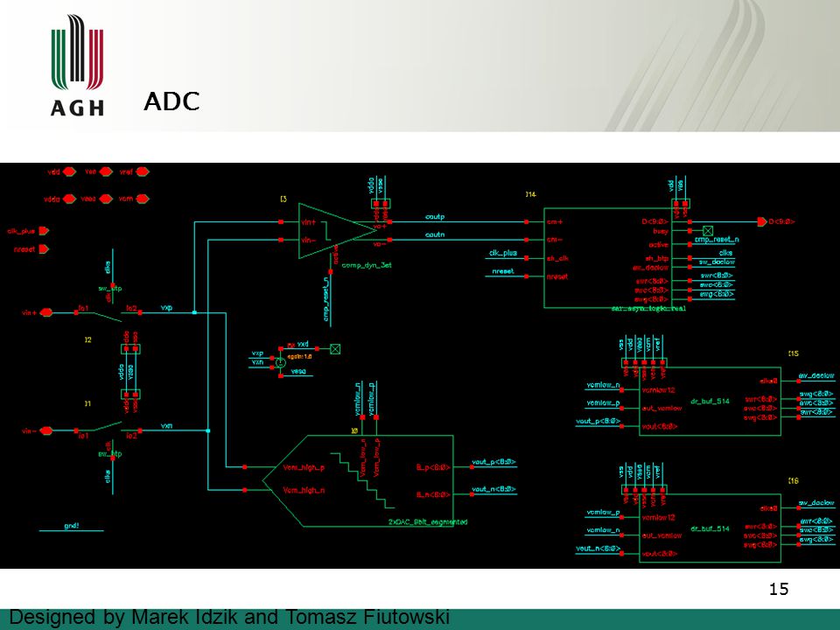Image resolution: width=840 pixels, height=630 pixels.
Task: Select the no-connect X on vxd wire
Action: point(335,349)
